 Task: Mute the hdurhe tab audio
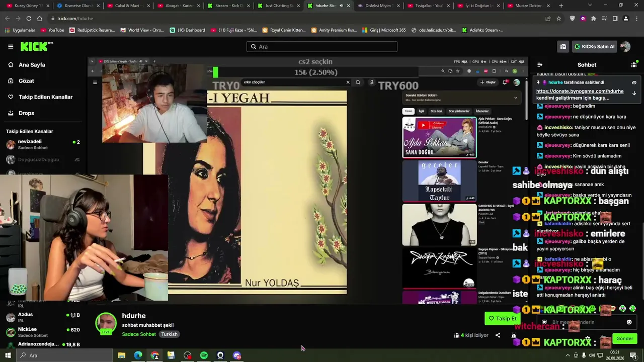(x=341, y=6)
